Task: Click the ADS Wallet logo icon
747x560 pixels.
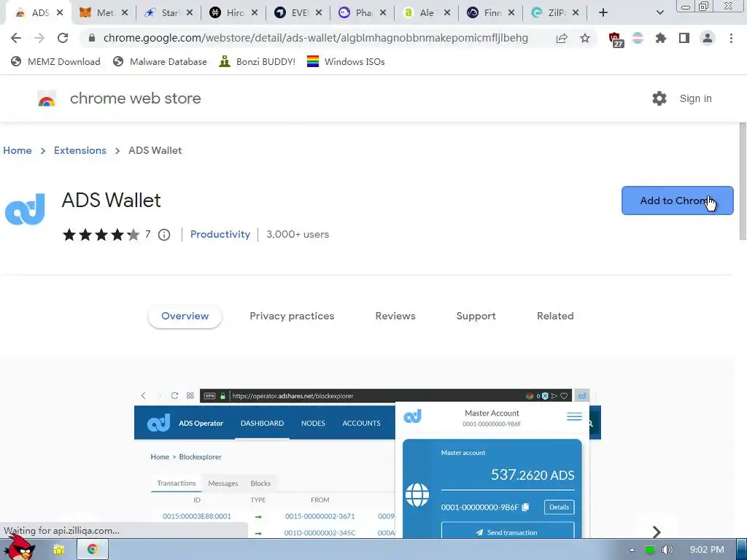Action: point(25,209)
